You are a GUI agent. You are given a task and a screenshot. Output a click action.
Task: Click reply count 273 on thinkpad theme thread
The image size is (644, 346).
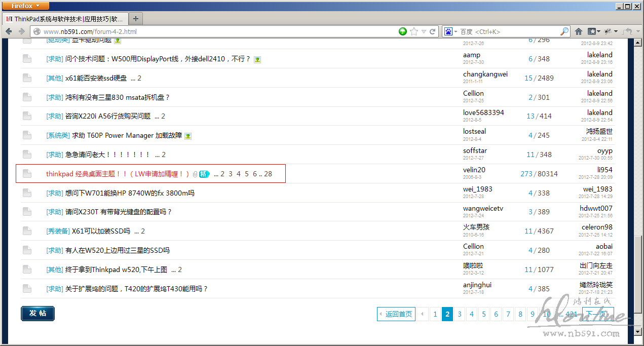526,174
